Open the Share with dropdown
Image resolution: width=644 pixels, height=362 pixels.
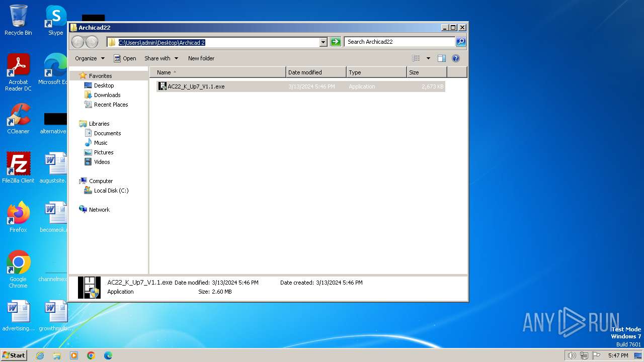161,58
